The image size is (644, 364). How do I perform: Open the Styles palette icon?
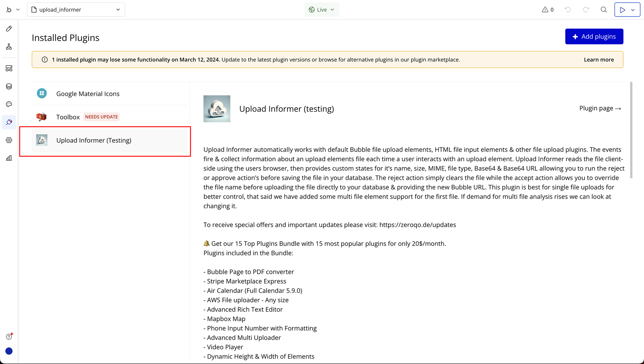(9, 104)
